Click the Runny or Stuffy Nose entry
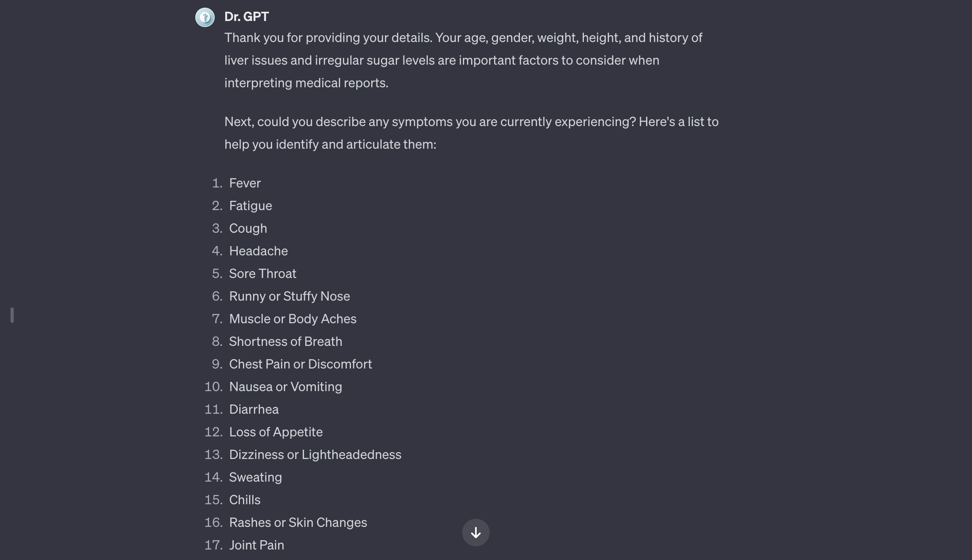Screen dimensions: 972x560 pos(289,296)
